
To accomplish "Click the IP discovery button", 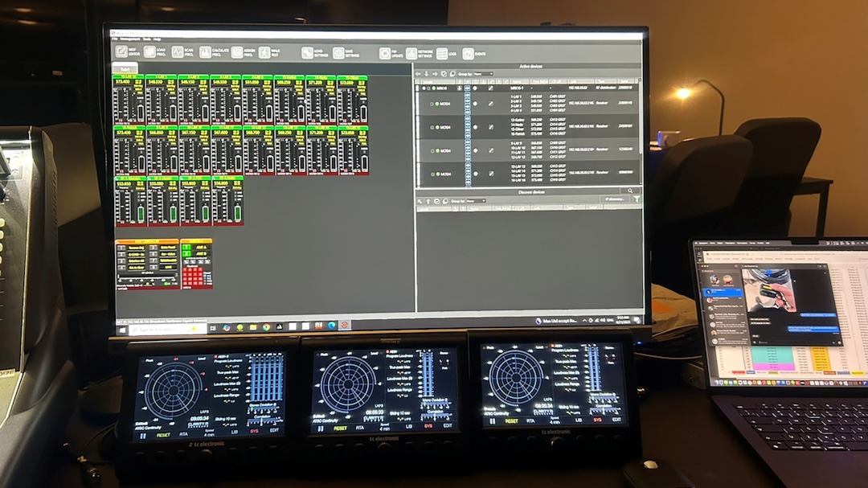I will (616, 199).
